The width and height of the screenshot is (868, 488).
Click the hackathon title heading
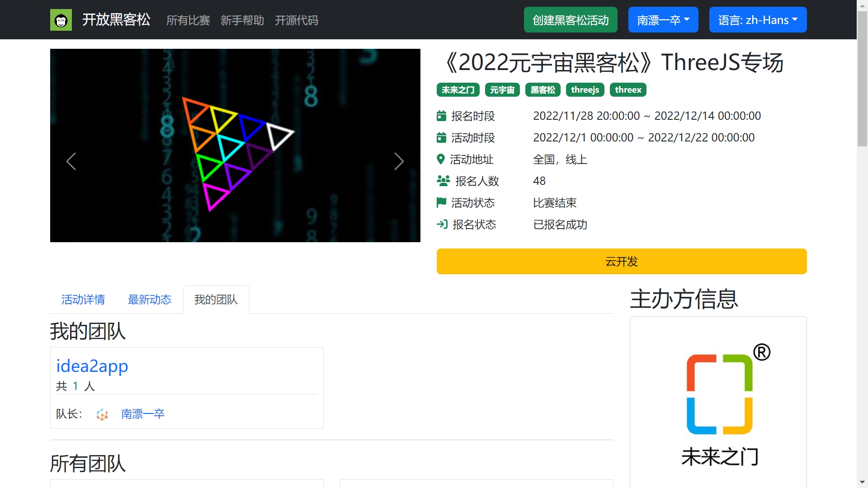(x=610, y=62)
